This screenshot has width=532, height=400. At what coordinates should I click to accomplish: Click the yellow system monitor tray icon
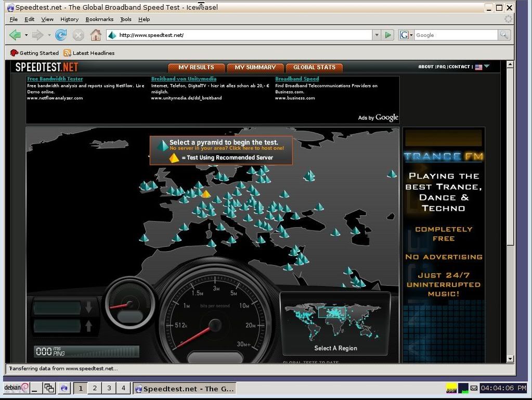451,388
